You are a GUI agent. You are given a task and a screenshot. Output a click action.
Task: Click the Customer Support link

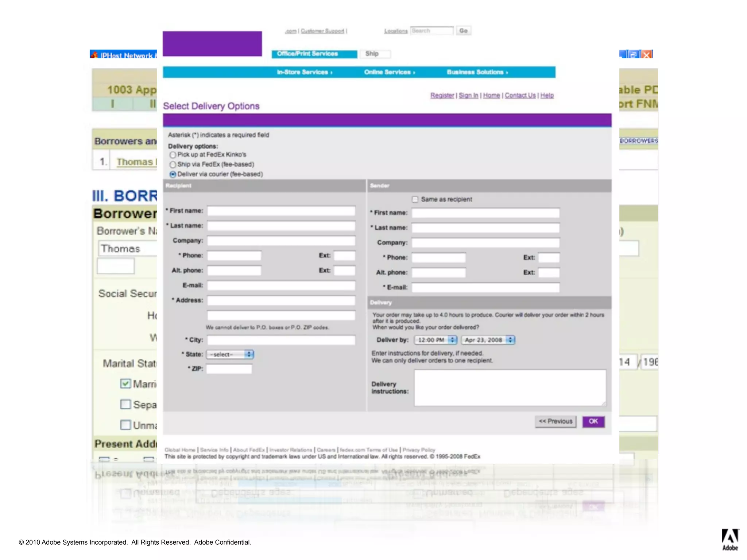(x=322, y=31)
